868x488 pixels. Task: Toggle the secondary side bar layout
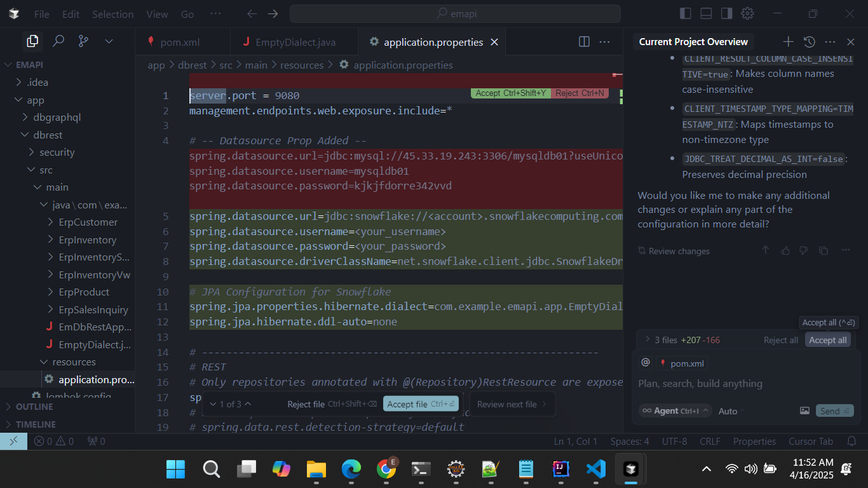[x=726, y=13]
